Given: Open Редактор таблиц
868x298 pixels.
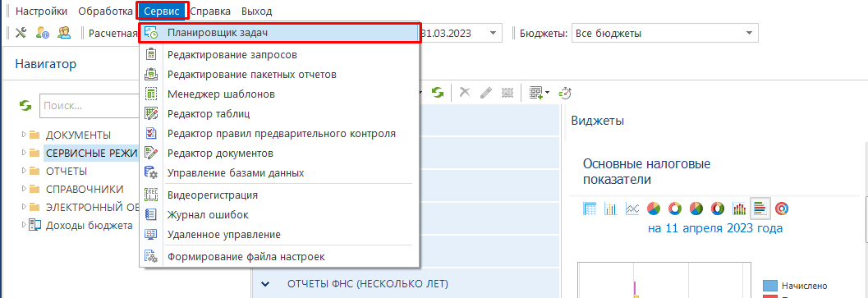Looking at the screenshot, I should click(280, 114).
